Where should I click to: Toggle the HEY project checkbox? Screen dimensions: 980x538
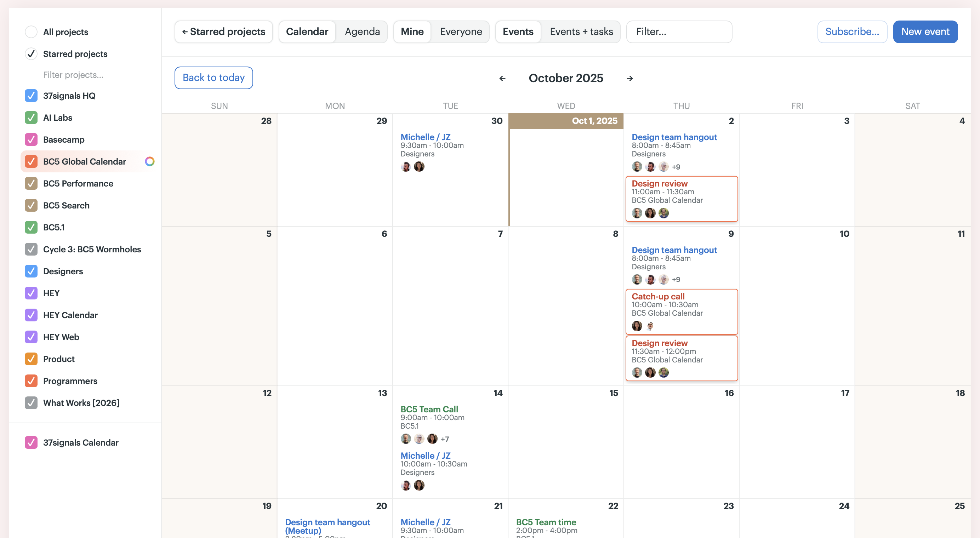coord(31,293)
